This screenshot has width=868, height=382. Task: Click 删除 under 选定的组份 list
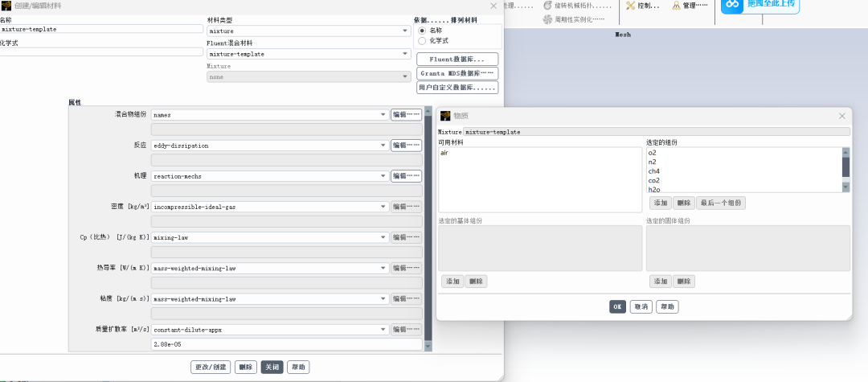(684, 203)
